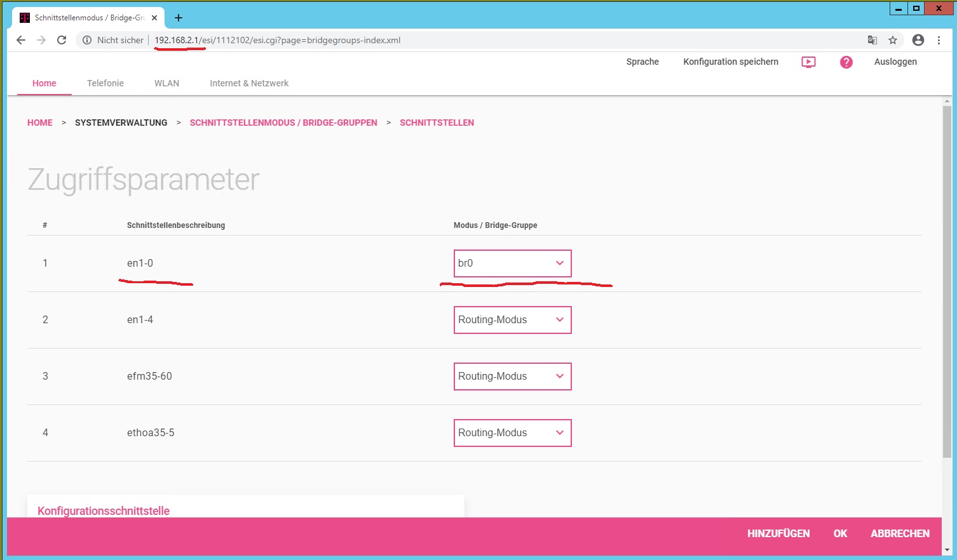Click the Konfigurationsschnittstelle heading
This screenshot has width=957, height=560.
104,511
